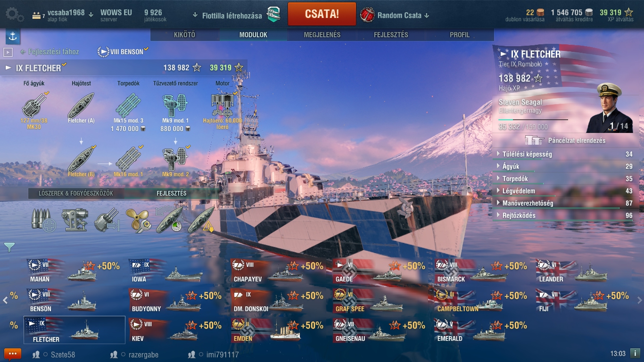Viewport: 644px width, 362px height.
Task: Select the Mk9 mod. 1 fire control icon
Action: tap(175, 105)
